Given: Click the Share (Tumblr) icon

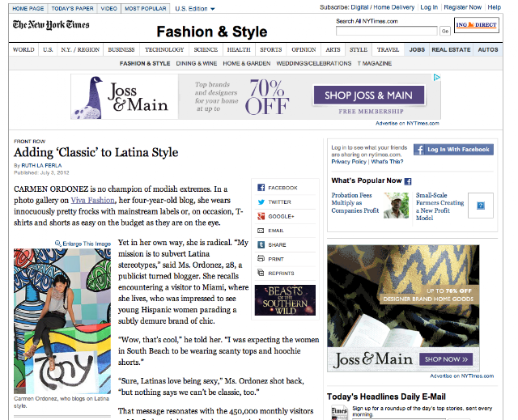Looking at the screenshot, I should click(261, 244).
